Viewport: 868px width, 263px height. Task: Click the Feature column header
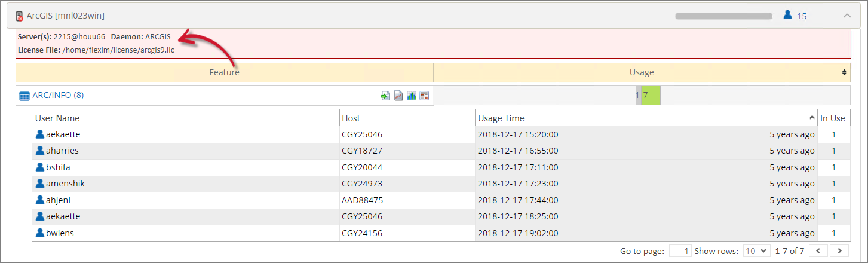pyautogui.click(x=224, y=72)
